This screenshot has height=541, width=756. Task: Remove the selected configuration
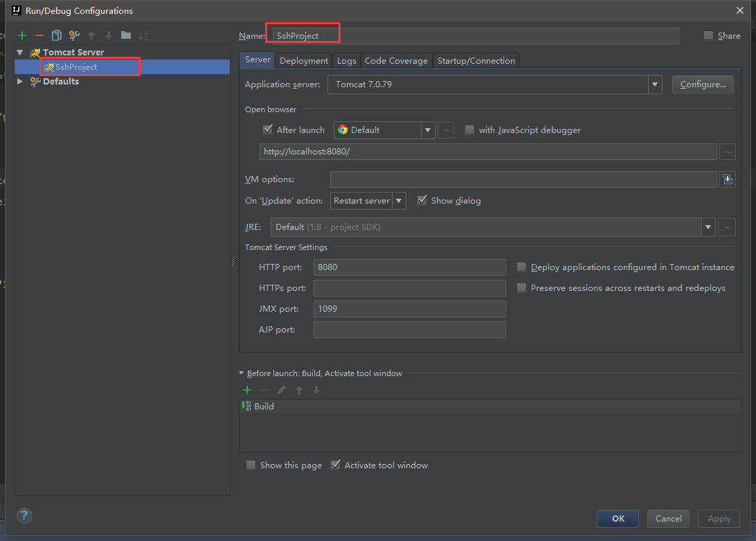coord(39,35)
